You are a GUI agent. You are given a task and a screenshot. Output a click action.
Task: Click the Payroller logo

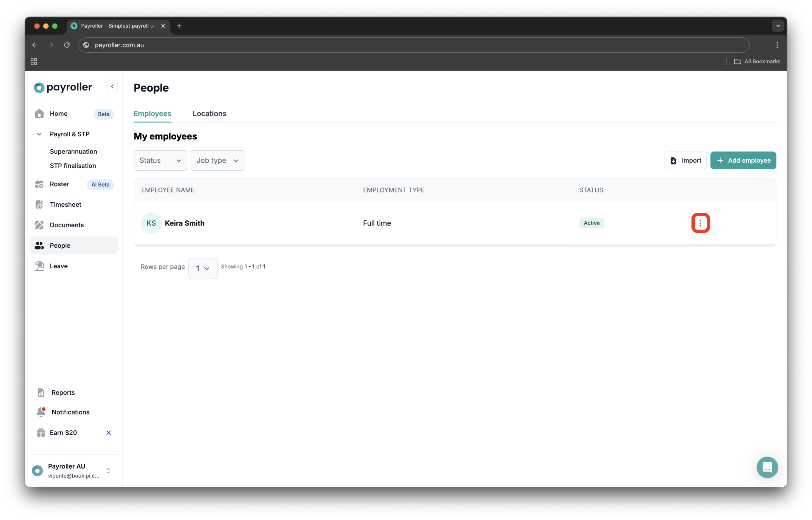tap(63, 88)
